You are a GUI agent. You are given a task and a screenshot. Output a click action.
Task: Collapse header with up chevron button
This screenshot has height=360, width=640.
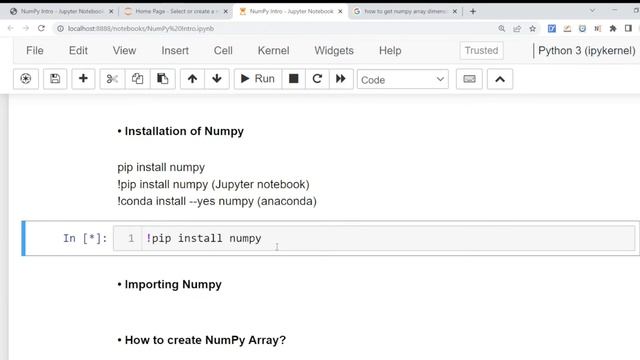click(x=500, y=79)
